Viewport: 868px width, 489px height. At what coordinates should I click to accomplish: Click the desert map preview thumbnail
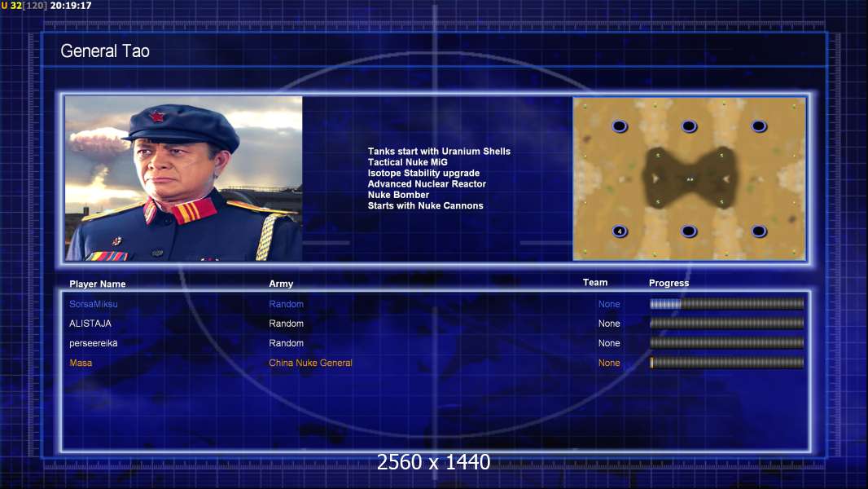(689, 178)
